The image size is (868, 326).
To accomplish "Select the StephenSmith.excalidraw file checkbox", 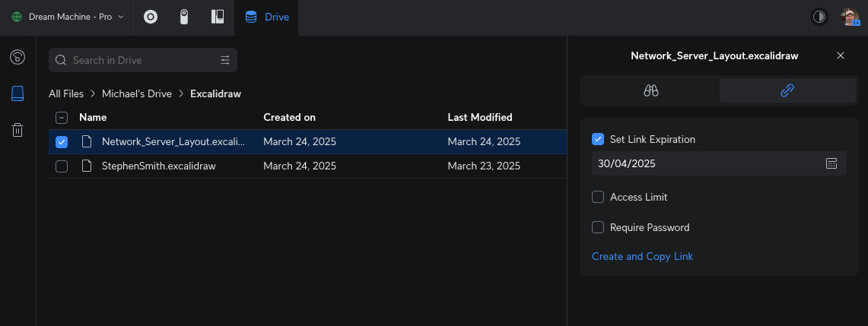I will pyautogui.click(x=62, y=166).
